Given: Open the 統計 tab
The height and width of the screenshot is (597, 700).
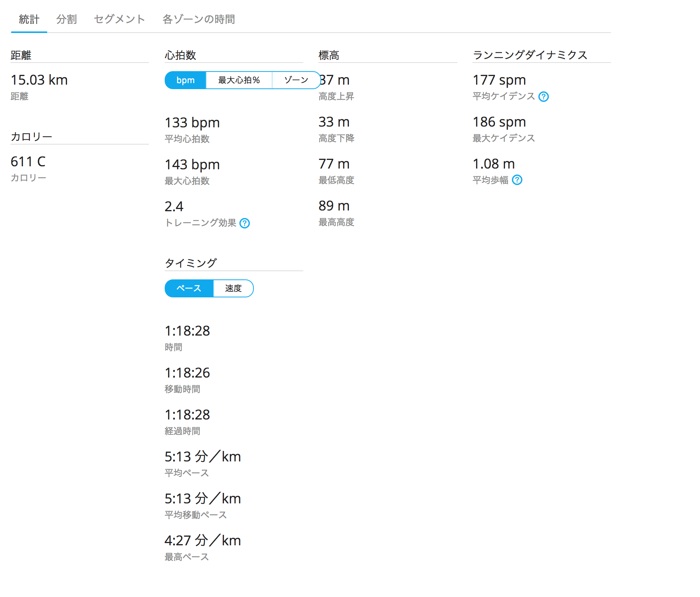Looking at the screenshot, I should [29, 19].
